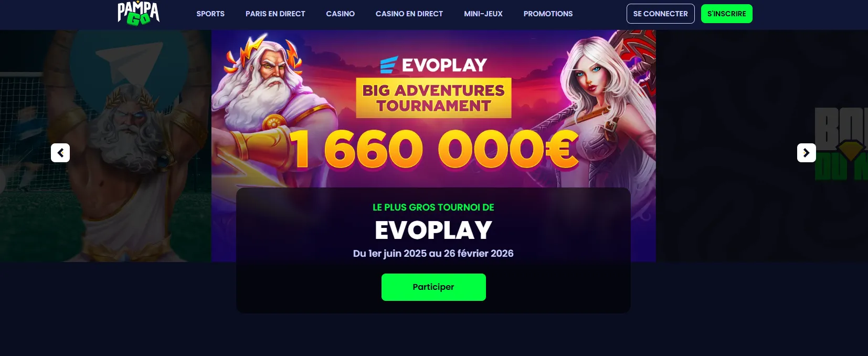Open Casino en direct section
The image size is (868, 356).
pos(409,14)
